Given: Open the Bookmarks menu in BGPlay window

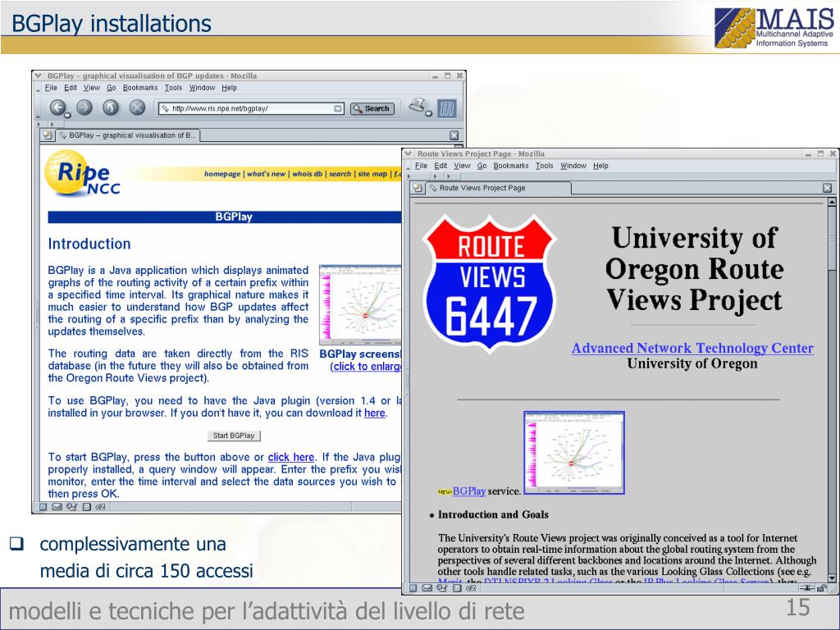Looking at the screenshot, I should point(140,88).
